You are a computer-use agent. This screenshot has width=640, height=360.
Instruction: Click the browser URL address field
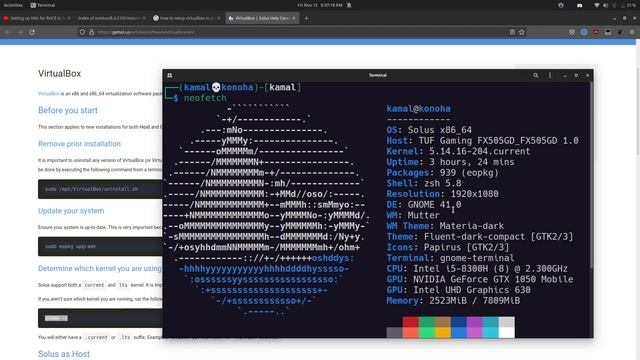click(x=302, y=32)
